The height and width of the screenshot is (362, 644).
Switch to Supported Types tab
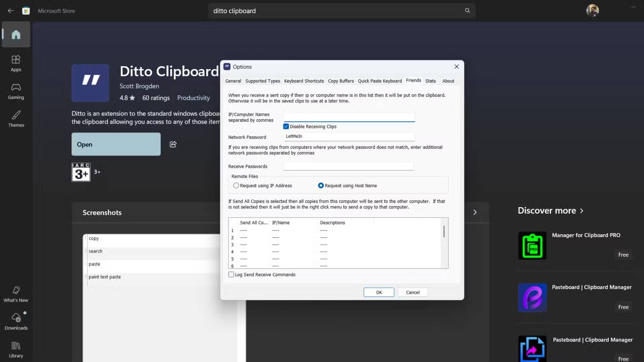point(263,81)
